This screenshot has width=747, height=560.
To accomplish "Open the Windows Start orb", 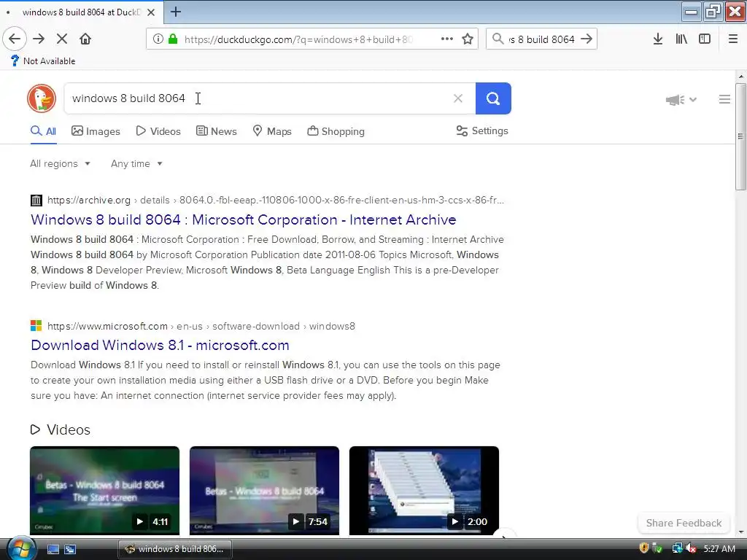I will 21,548.
